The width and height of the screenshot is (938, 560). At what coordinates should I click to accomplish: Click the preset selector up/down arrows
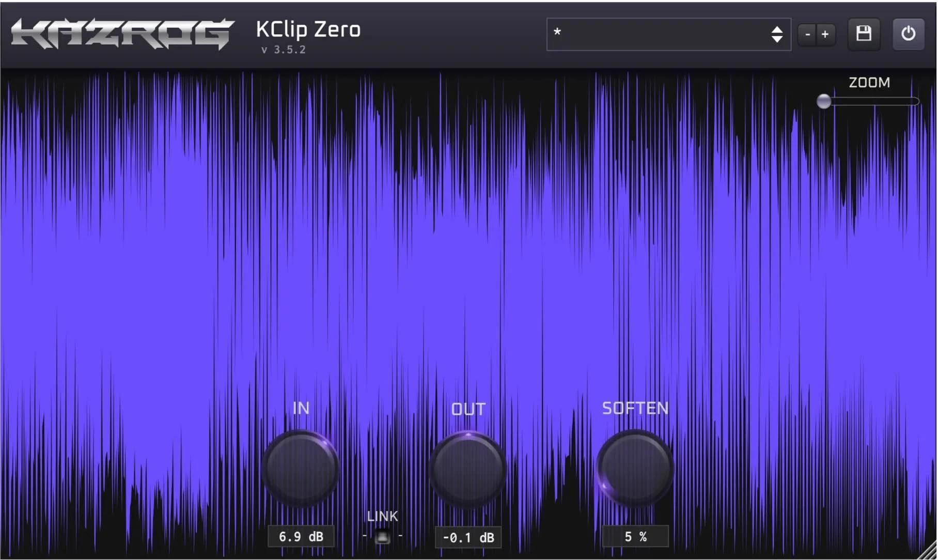click(x=777, y=34)
